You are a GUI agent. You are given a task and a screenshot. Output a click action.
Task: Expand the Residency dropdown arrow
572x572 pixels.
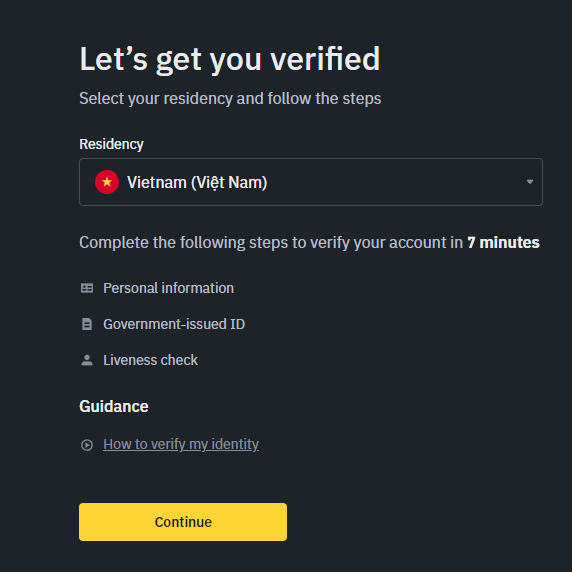point(530,182)
